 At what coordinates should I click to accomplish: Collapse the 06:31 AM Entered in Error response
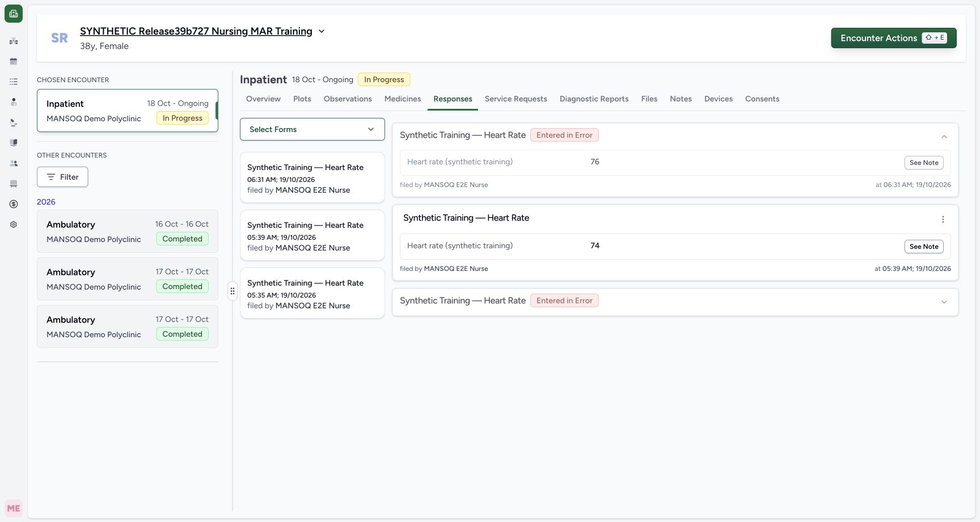pyautogui.click(x=944, y=137)
